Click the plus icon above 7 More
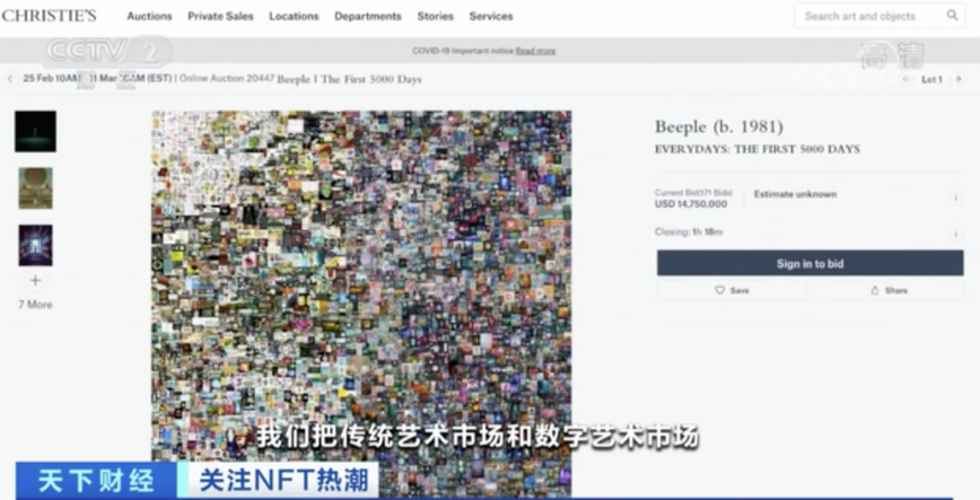Image resolution: width=980 pixels, height=500 pixels. click(35, 281)
